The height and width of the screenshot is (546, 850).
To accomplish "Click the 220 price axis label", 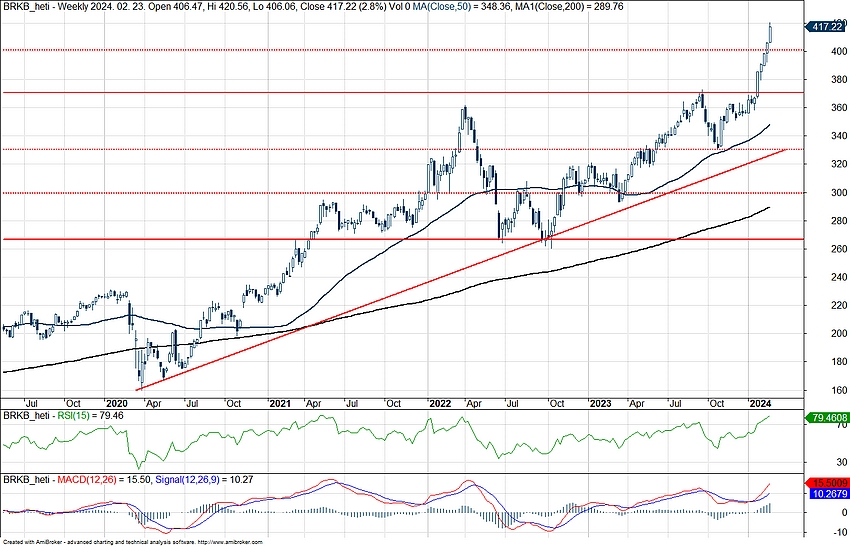I will (840, 306).
